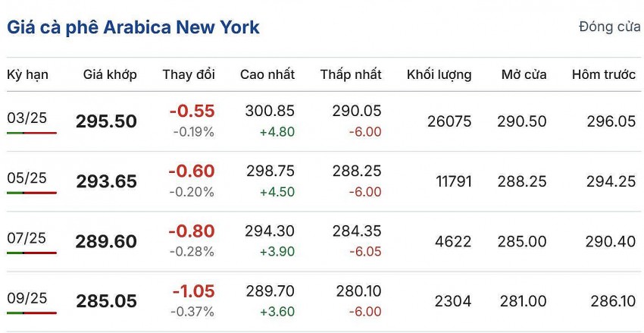
Task: Click the Đóng cửa status label
Action: pyautogui.click(x=609, y=27)
